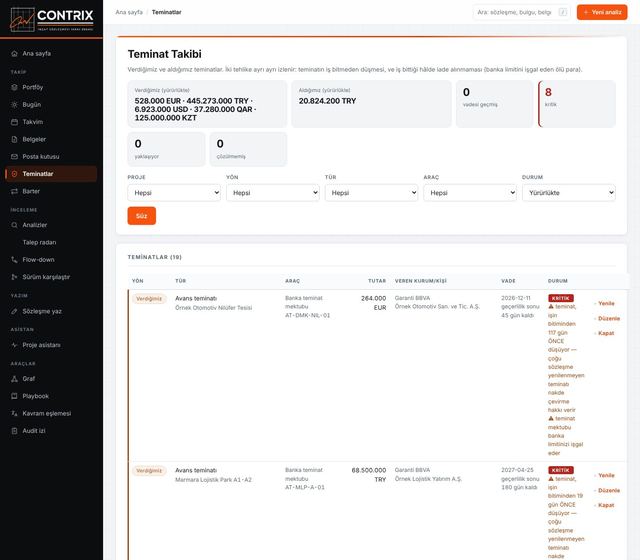The width and height of the screenshot is (640, 560).
Task: Click the Analizler magnifier icon
Action: (x=14, y=225)
